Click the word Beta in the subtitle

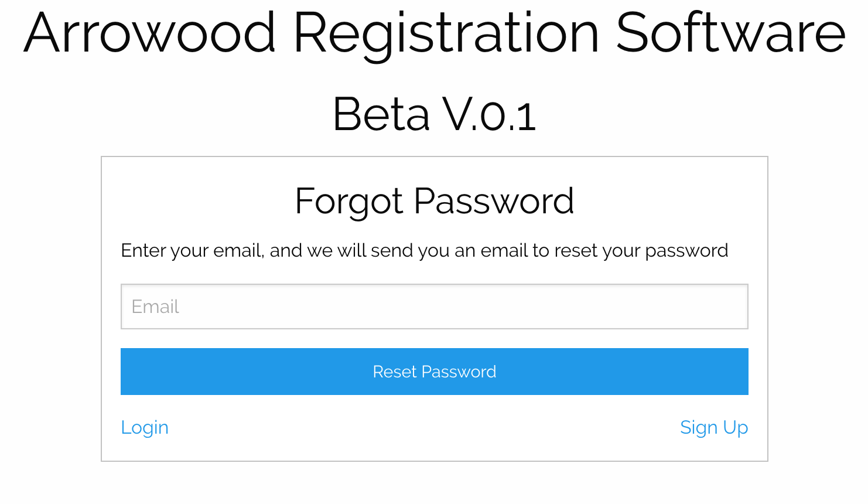click(381, 114)
